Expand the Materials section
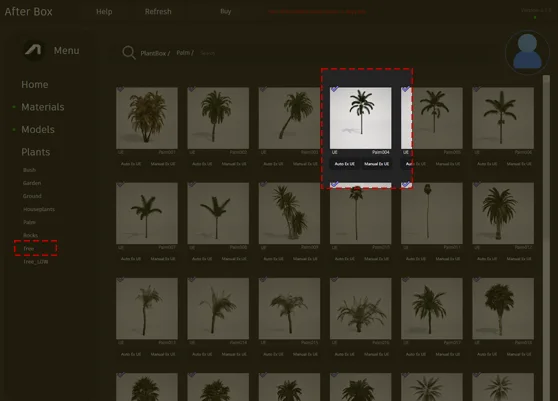 [x=43, y=107]
